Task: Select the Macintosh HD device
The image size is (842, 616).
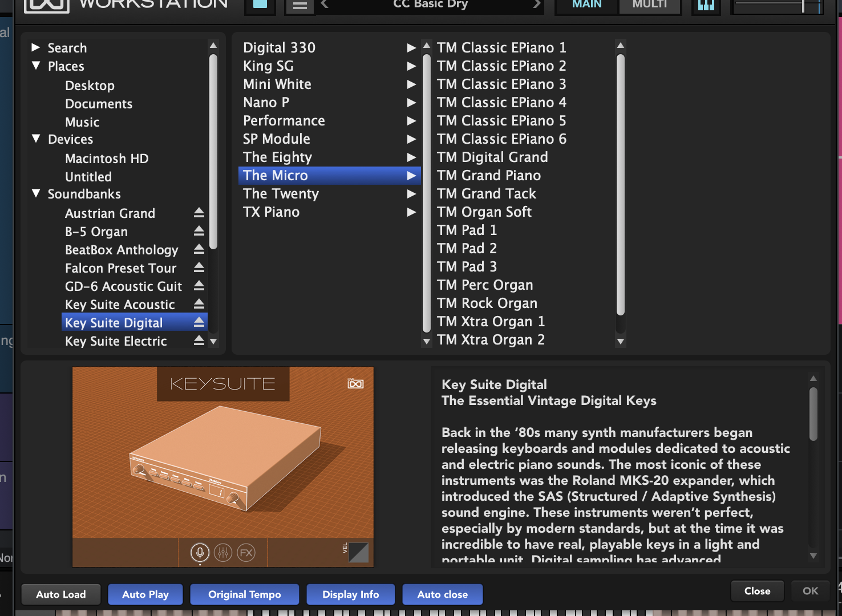Action: [107, 159]
